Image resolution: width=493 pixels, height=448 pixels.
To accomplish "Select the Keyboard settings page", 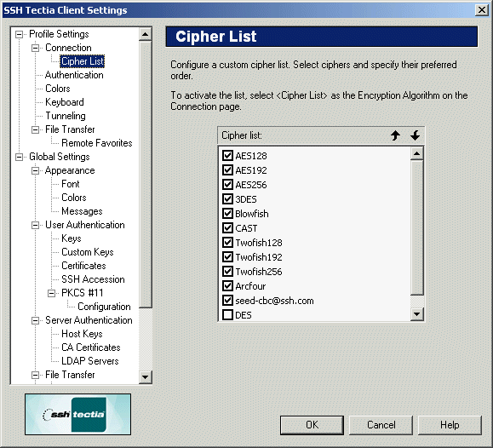I will click(65, 102).
